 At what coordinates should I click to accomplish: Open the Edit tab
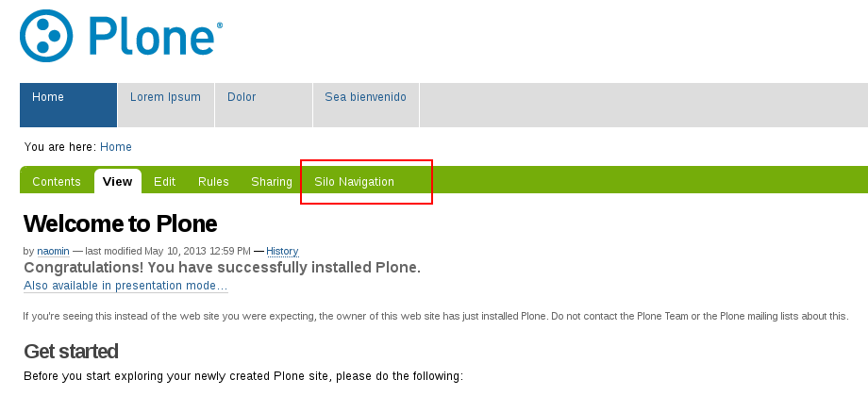coord(165,182)
